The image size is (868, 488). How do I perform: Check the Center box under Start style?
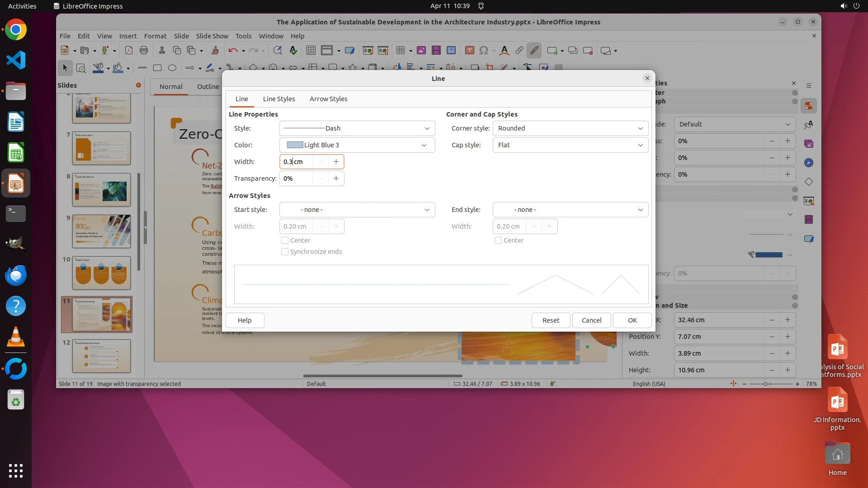pos(285,240)
